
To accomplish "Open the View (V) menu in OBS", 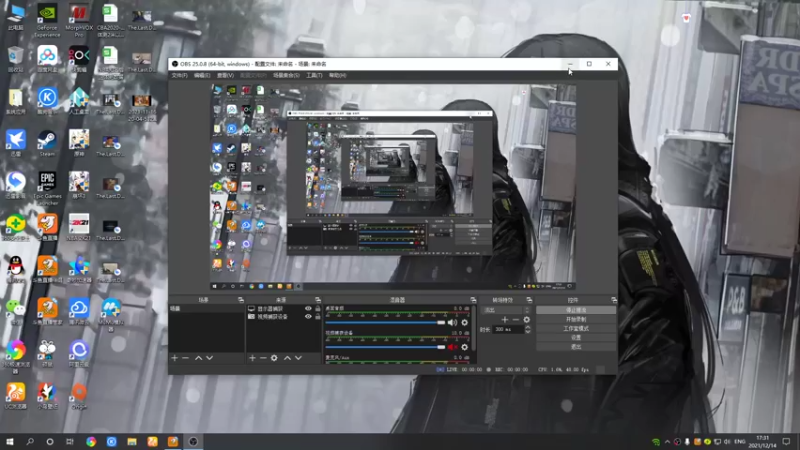I will 225,76.
